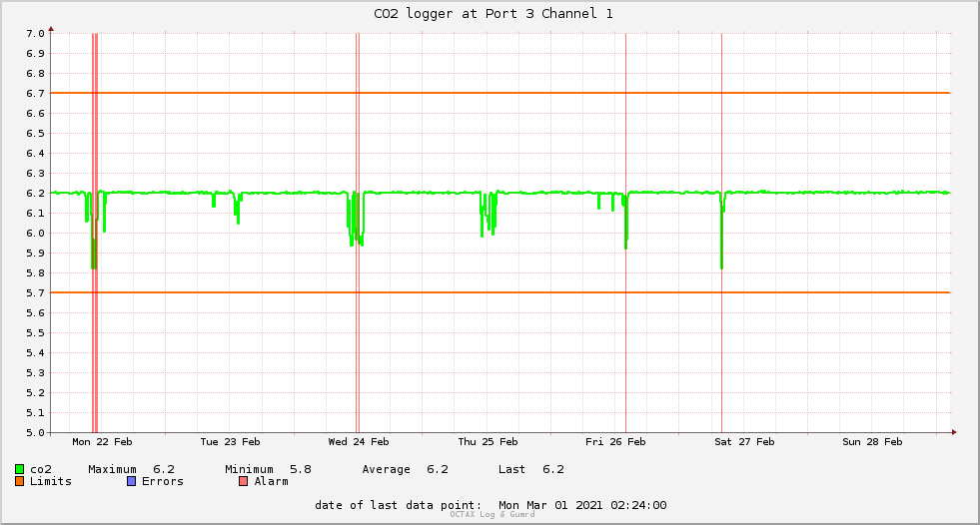Click the 5.7 y-axis value
The width and height of the screenshot is (980, 525).
click(36, 293)
